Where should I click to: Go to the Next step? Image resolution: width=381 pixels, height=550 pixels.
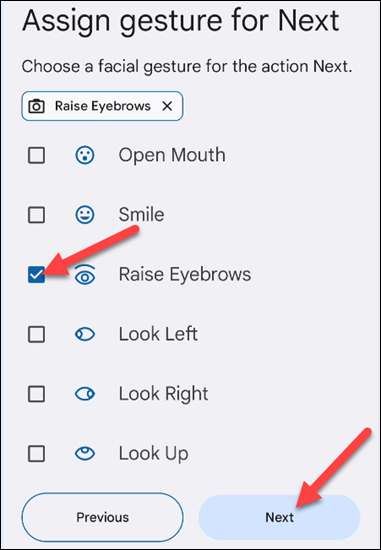pyautogui.click(x=280, y=517)
